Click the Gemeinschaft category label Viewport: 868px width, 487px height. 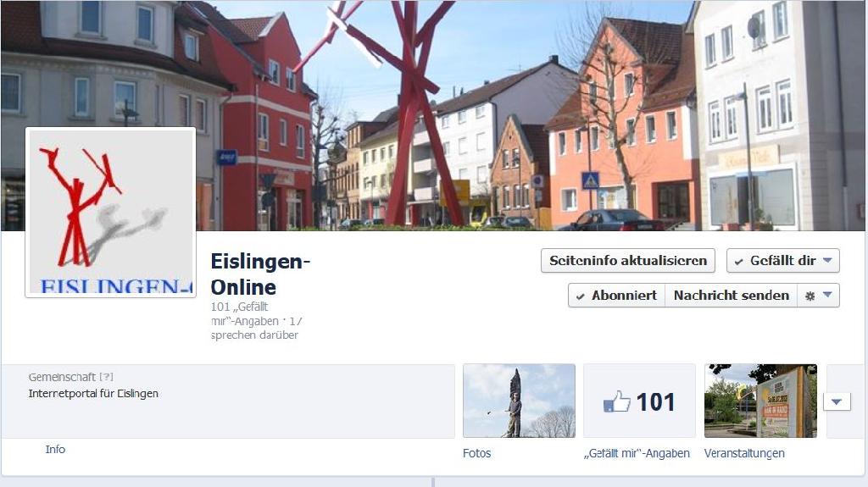pyautogui.click(x=62, y=377)
